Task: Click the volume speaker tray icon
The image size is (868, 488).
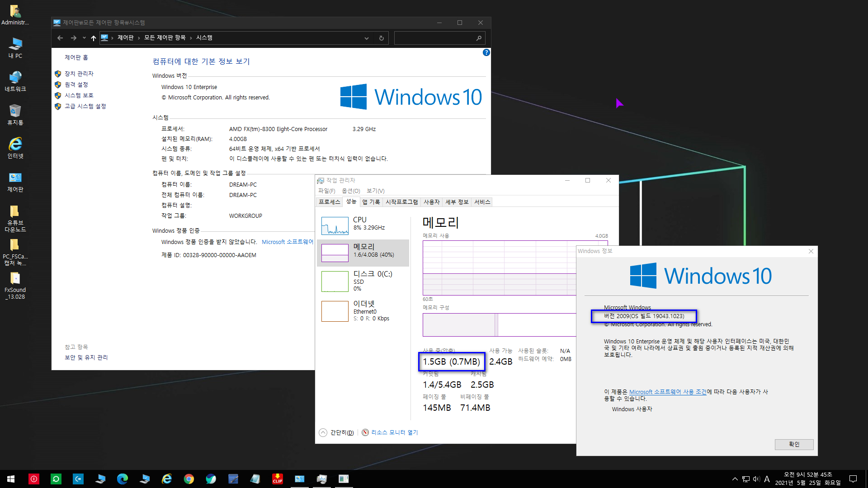Action: point(756,479)
